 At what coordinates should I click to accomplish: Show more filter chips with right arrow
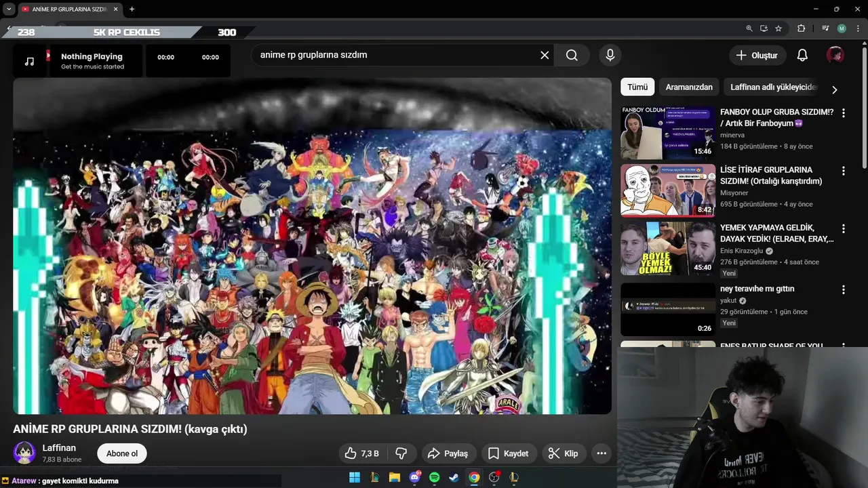point(835,89)
